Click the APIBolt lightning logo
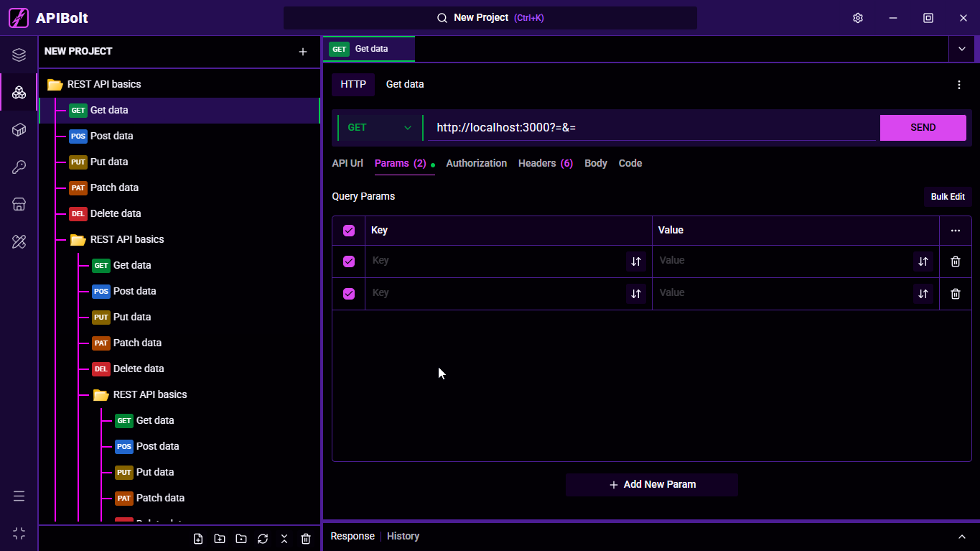 (x=19, y=18)
